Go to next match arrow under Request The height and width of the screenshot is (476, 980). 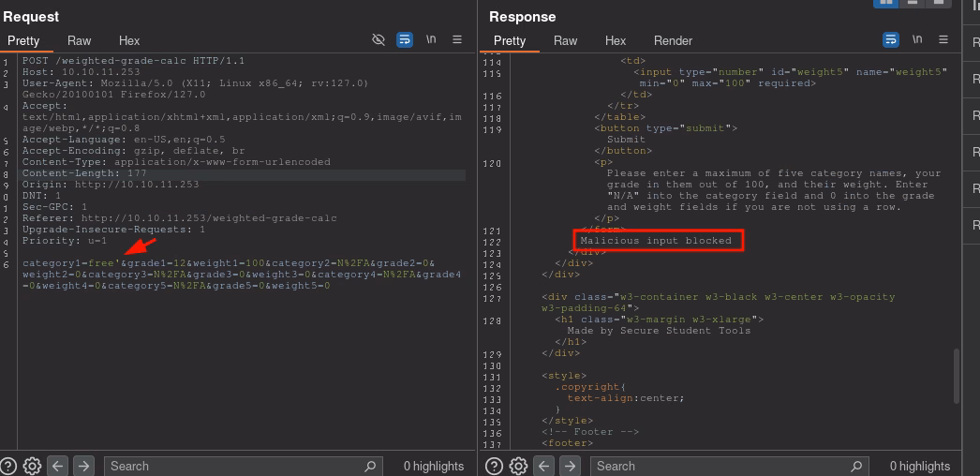pos(83,466)
